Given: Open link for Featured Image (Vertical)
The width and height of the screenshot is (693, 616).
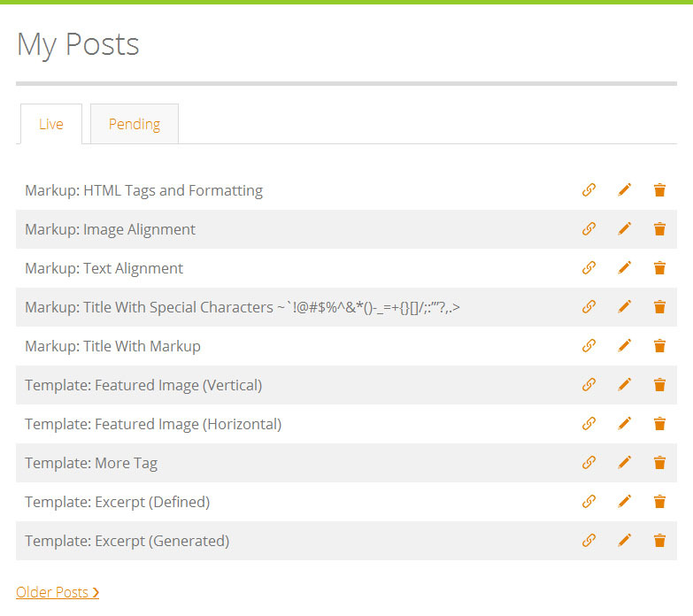Looking at the screenshot, I should coord(589,384).
